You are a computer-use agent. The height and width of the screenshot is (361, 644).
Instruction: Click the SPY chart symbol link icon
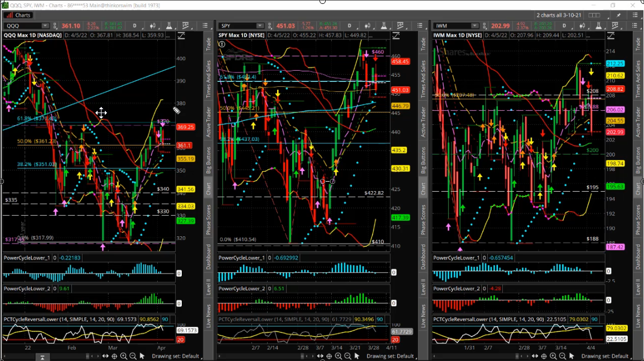[x=270, y=26]
